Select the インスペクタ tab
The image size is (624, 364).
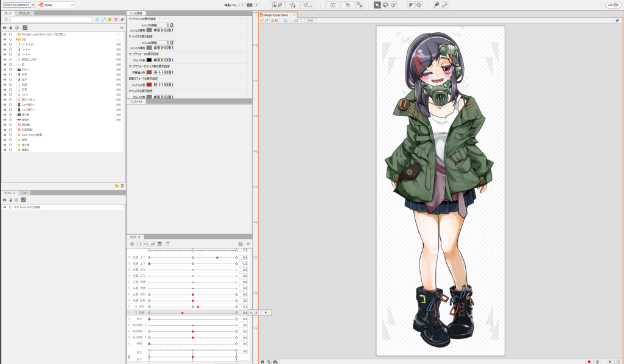(136, 102)
